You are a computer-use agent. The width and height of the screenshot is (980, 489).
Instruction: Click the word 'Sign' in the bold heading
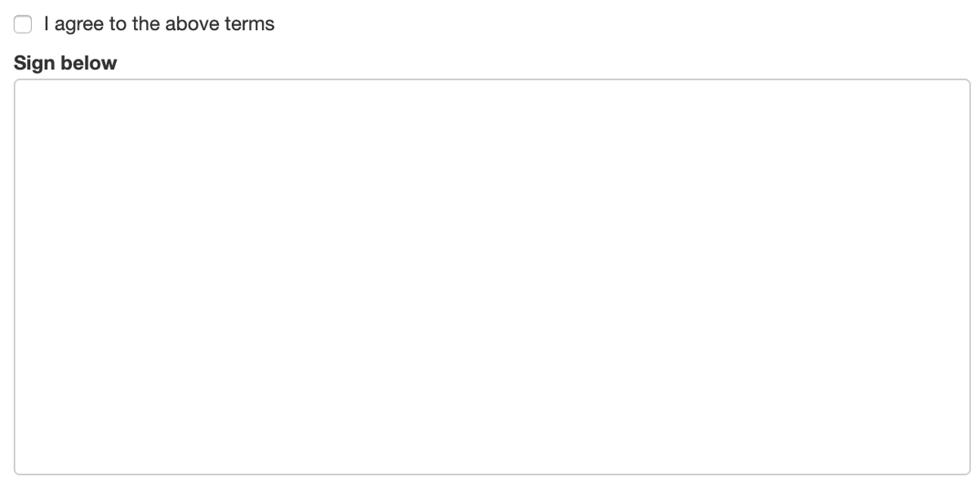[35, 64]
